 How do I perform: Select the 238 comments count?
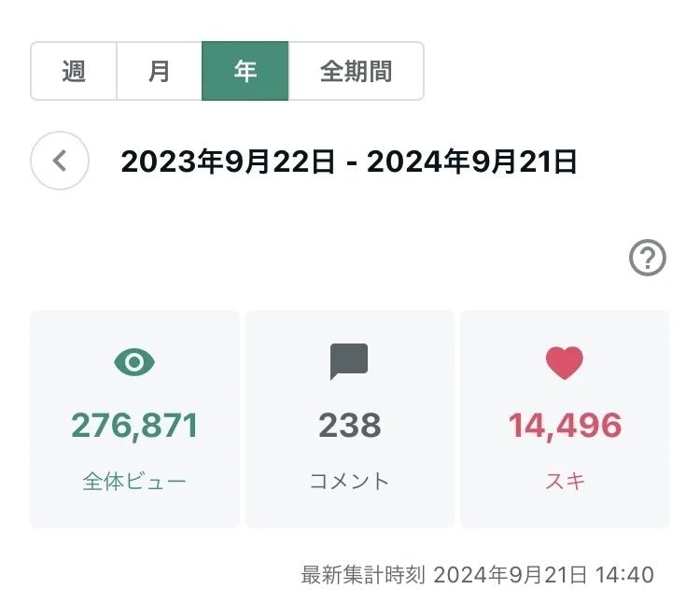tap(350, 426)
